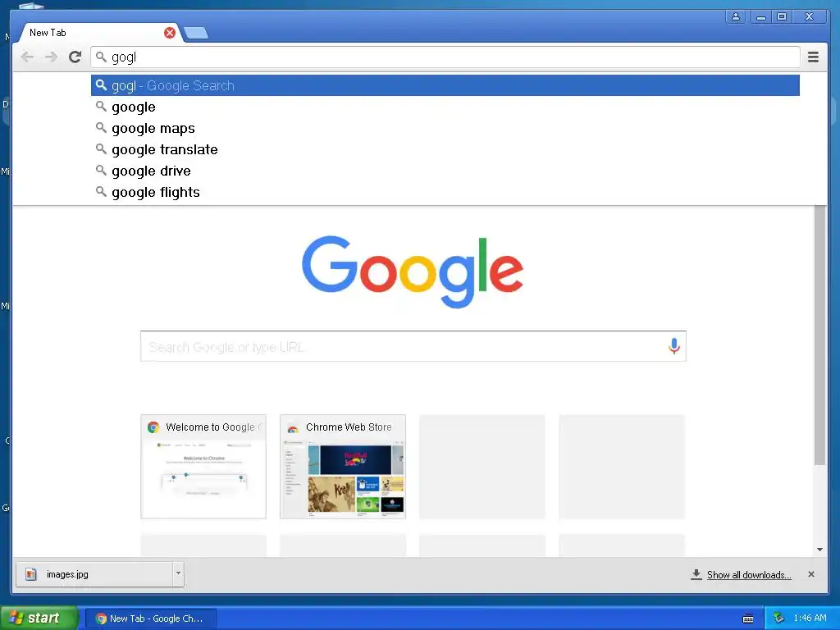Screen dimensions: 840x630
Task: Close the downloads bar
Action: tap(811, 574)
